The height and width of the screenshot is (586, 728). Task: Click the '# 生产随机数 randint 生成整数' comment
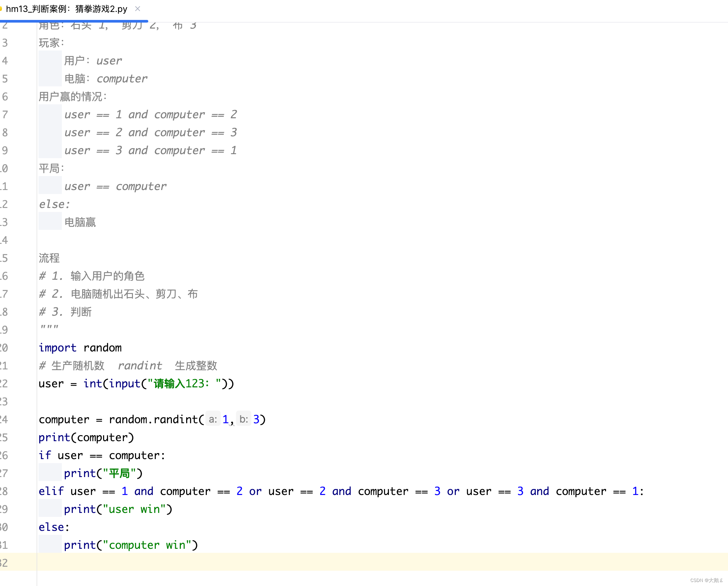point(128,365)
